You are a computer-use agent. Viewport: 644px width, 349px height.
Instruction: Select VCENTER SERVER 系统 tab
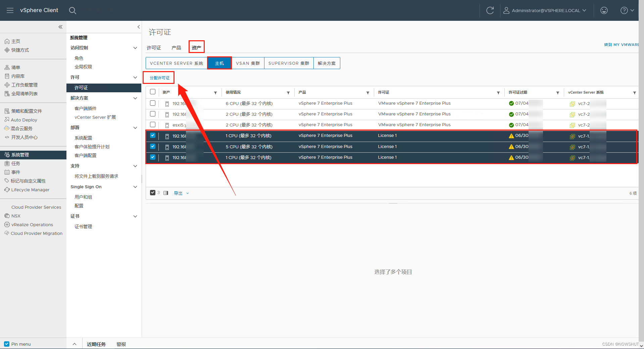(177, 63)
